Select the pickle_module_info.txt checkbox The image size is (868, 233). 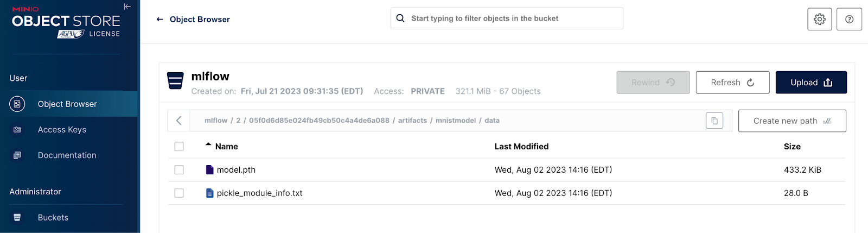179,193
